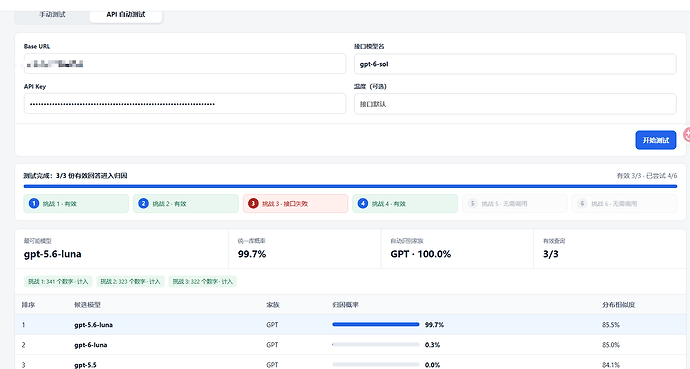Click the API Key field label

35,86
